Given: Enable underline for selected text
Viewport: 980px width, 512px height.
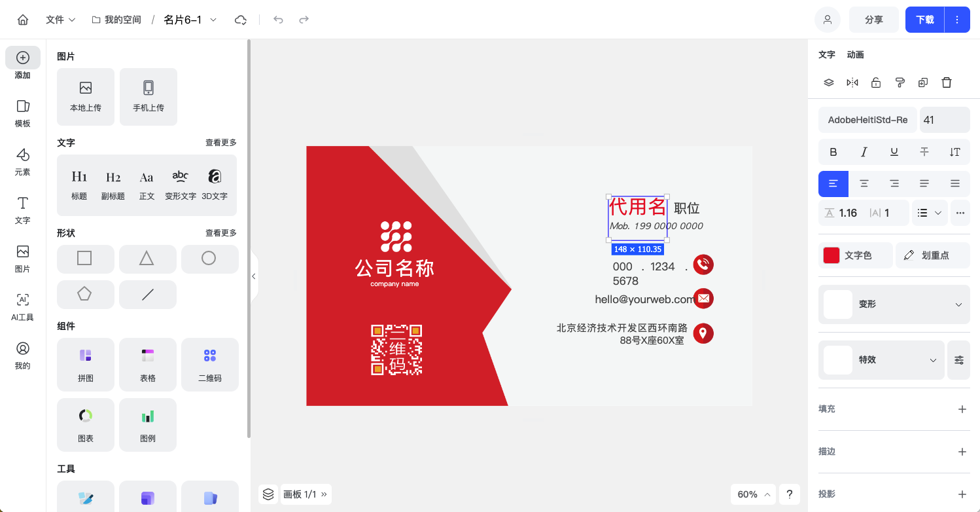Looking at the screenshot, I should tap(894, 152).
